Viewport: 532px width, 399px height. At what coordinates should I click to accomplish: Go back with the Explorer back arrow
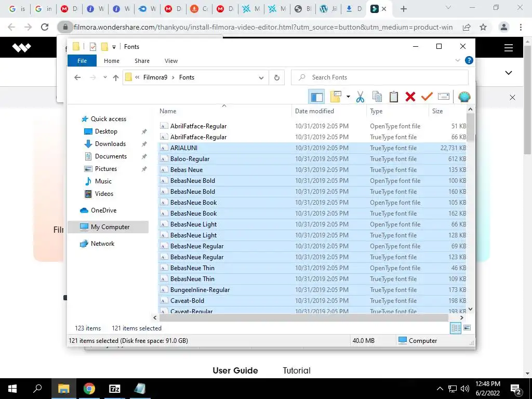click(x=77, y=77)
